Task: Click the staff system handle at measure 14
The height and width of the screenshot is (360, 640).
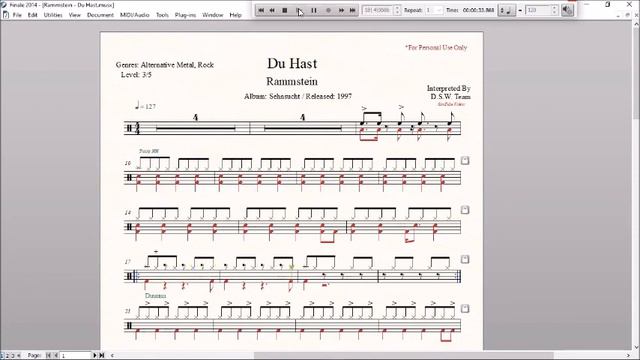Action: (465, 210)
